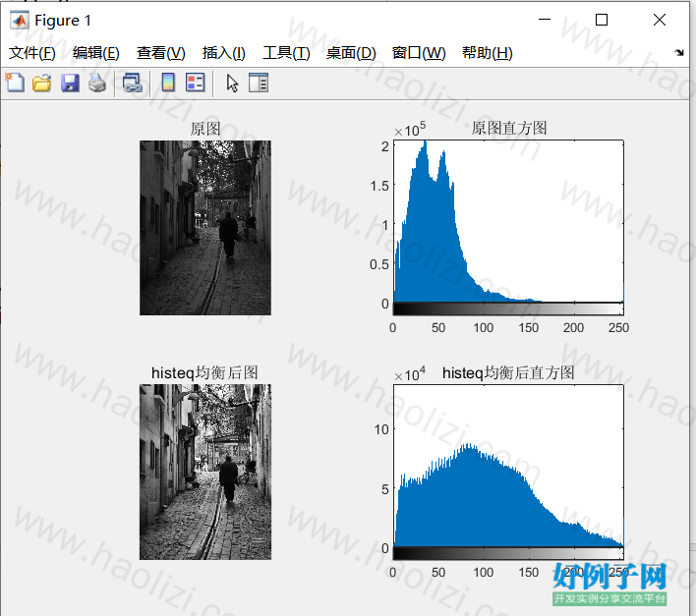Select the histeq均衡后图 title text

pos(204,372)
